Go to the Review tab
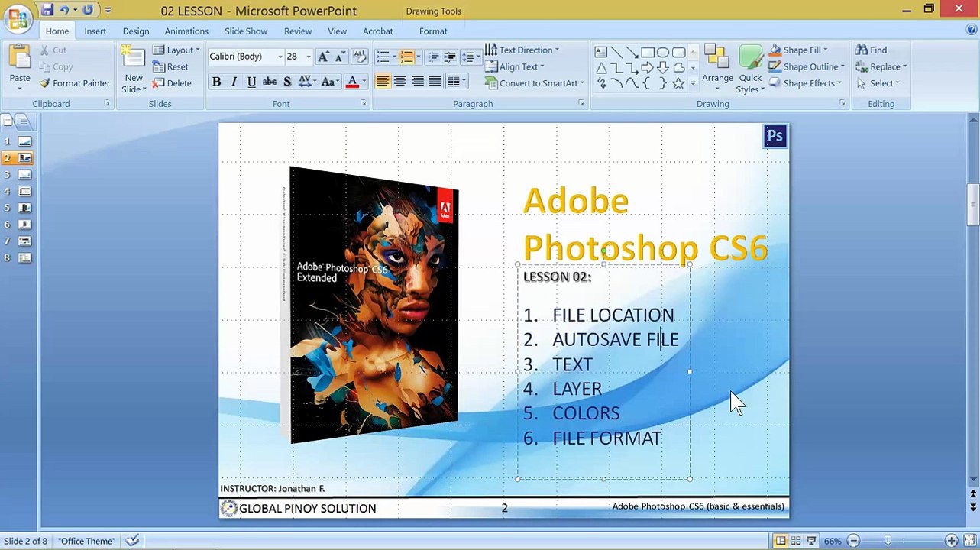Viewport: 980px width, 550px height. (298, 31)
